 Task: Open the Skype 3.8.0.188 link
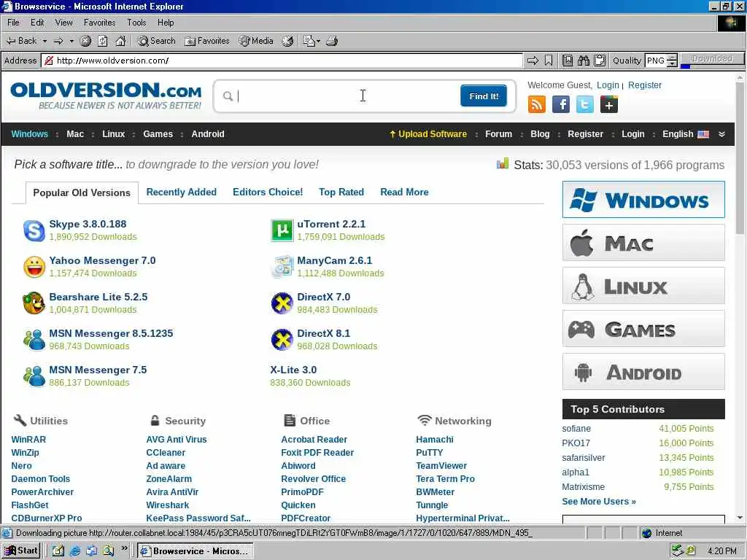pyautogui.click(x=88, y=224)
